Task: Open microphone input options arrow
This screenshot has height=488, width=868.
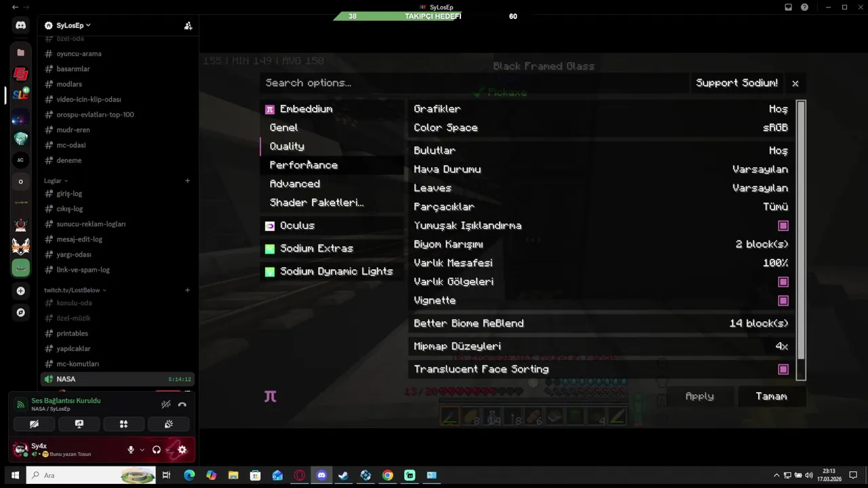Action: pyautogui.click(x=142, y=450)
